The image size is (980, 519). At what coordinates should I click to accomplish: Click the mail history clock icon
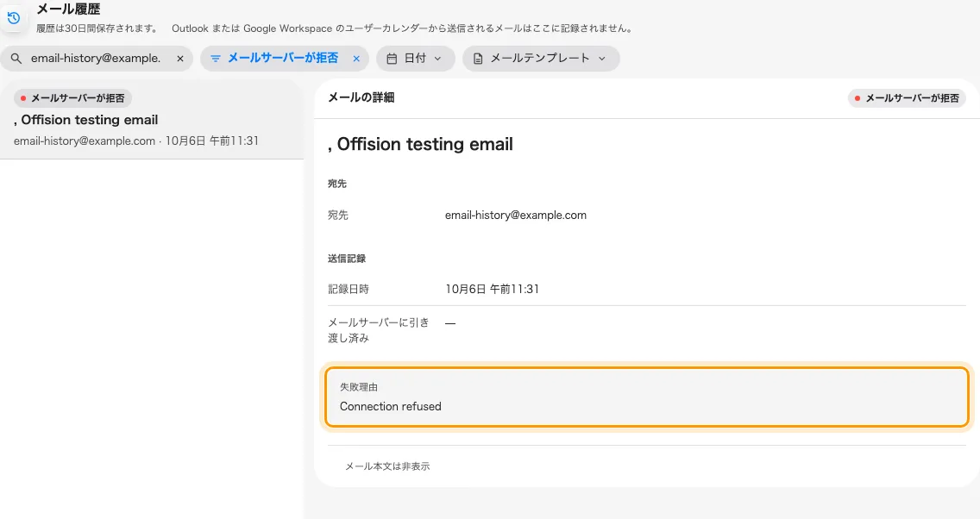pos(14,18)
